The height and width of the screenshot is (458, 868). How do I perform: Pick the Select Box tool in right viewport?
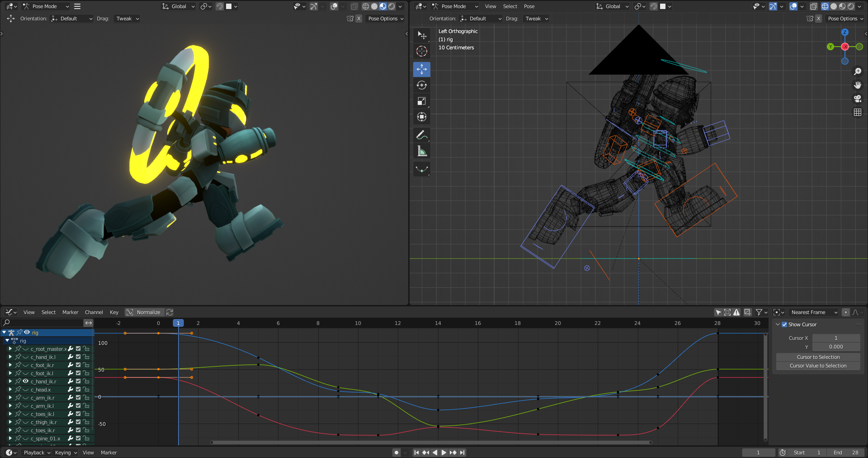(x=421, y=35)
